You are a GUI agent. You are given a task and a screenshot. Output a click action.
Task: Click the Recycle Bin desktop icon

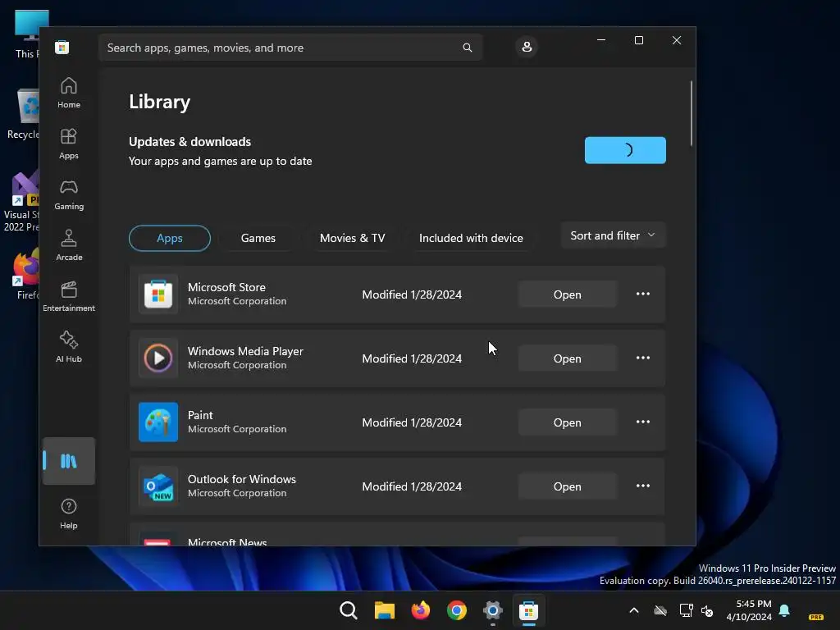click(24, 113)
